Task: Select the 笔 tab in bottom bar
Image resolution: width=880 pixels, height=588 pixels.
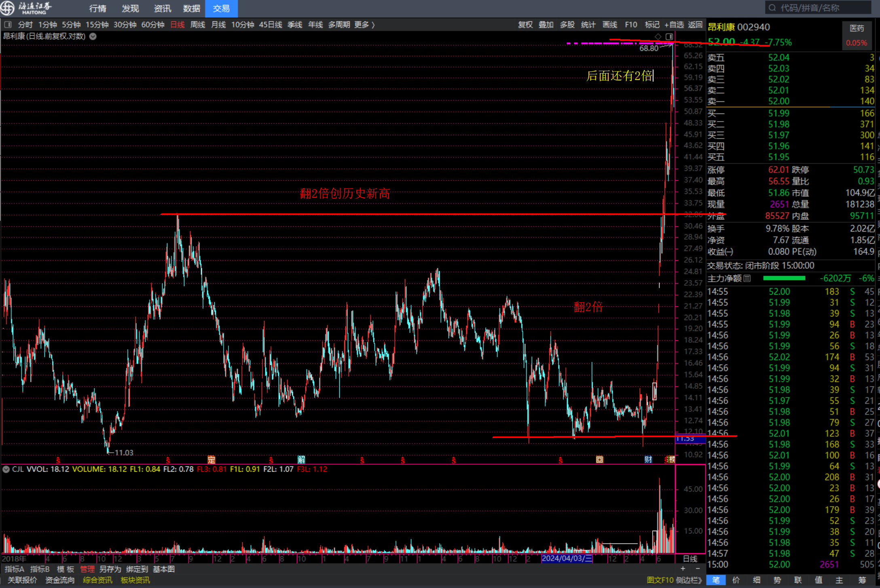Action: [x=716, y=580]
